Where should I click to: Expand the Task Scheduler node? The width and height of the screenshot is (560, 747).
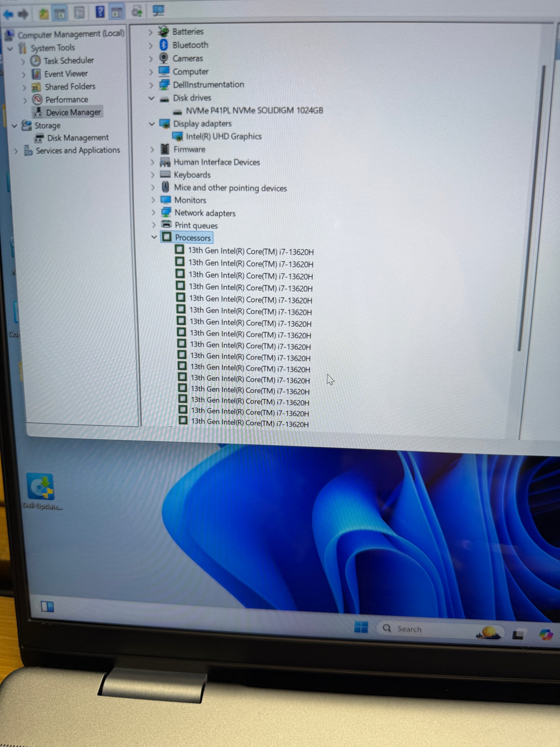coord(23,62)
